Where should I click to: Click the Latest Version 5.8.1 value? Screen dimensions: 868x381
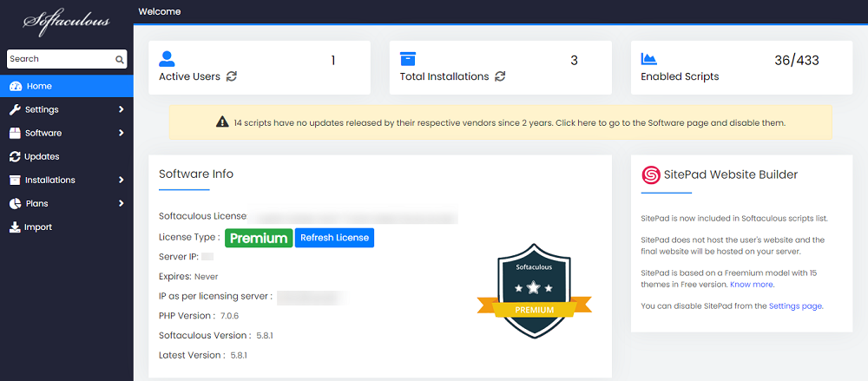[239, 356]
